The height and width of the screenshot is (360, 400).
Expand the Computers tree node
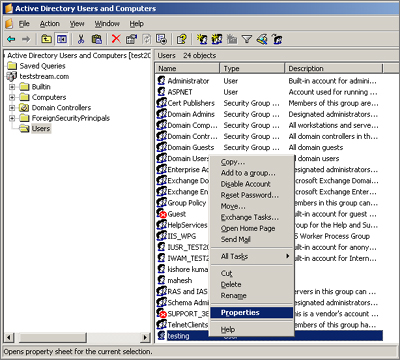[x=12, y=97]
